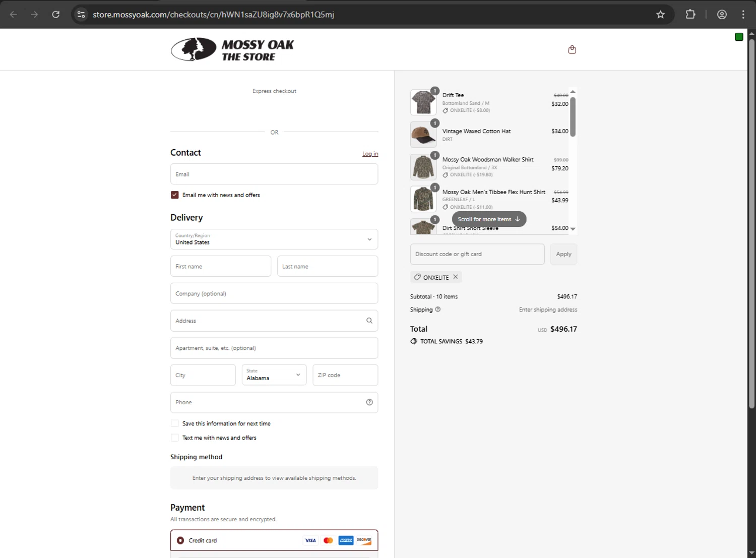This screenshot has height=558, width=756.
Task: Click the Subtotal amount $496.17
Action: click(567, 296)
